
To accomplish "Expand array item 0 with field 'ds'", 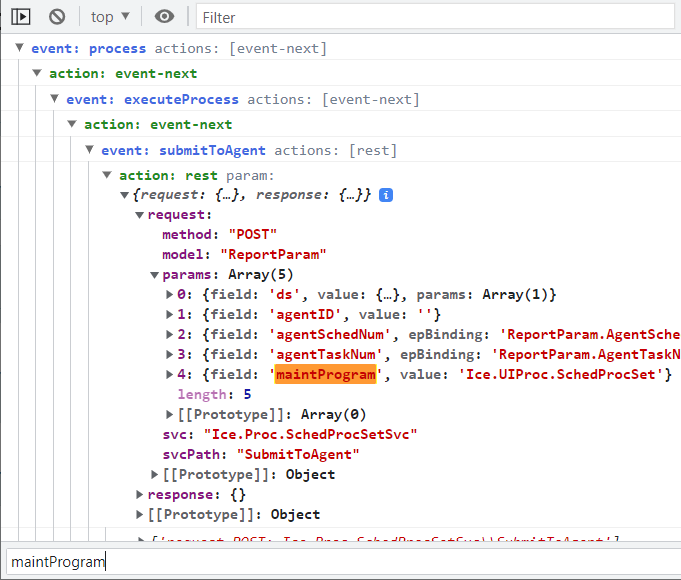I will pos(169,294).
